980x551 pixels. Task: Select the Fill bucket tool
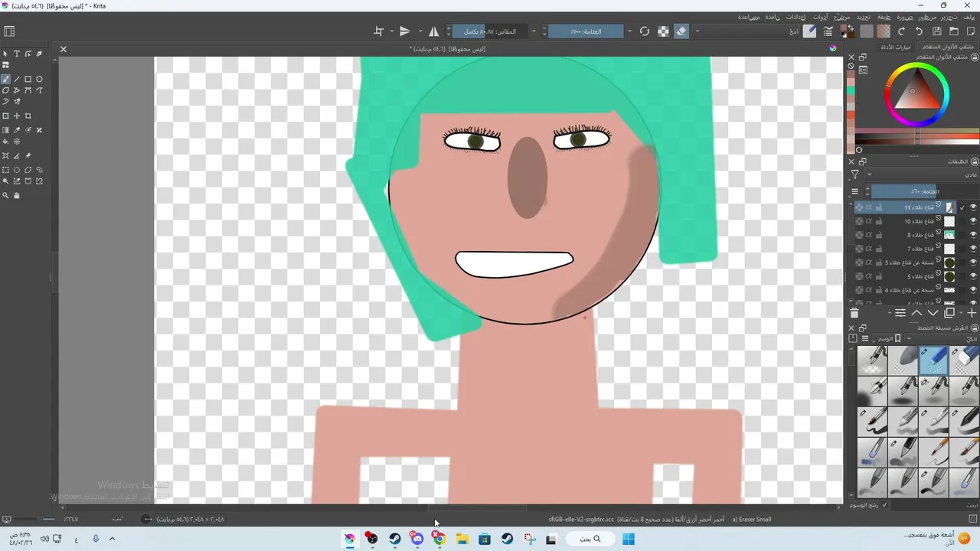click(x=5, y=142)
